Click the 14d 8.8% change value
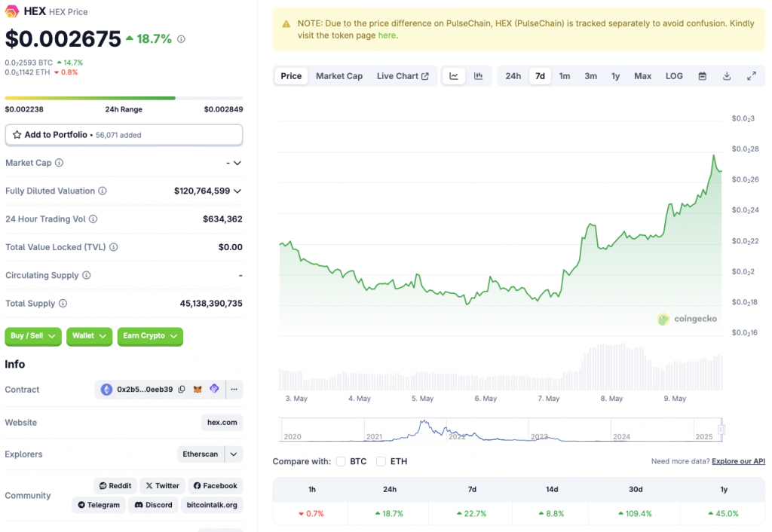772x532 pixels. point(551,513)
